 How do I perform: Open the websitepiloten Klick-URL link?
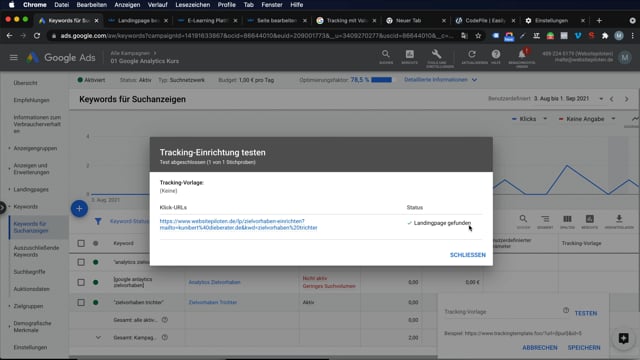click(238, 224)
